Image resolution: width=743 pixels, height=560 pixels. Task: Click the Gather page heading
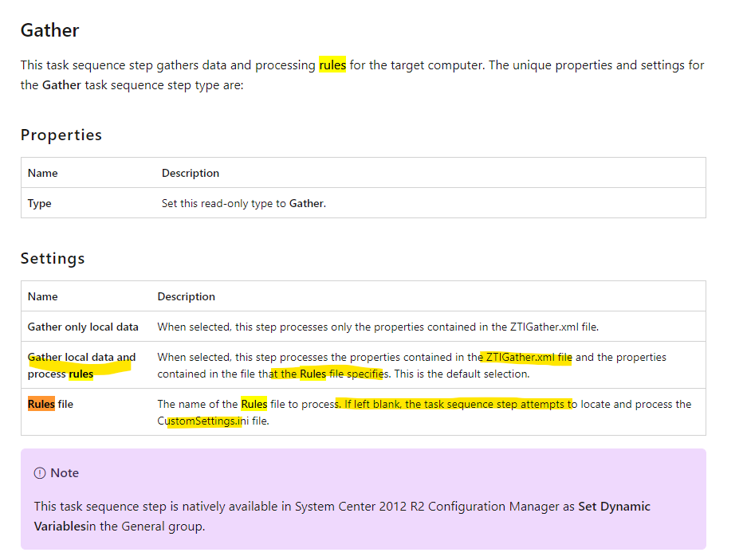pyautogui.click(x=49, y=30)
